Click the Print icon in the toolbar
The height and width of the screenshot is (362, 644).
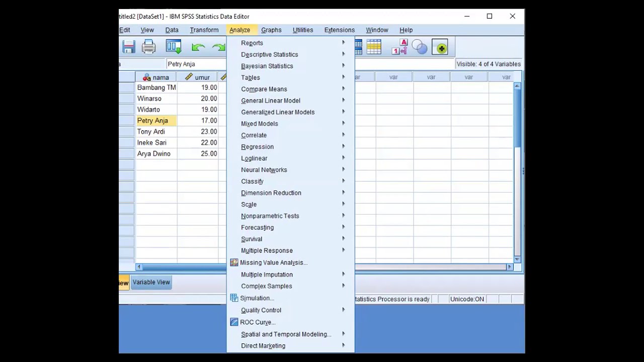149,47
